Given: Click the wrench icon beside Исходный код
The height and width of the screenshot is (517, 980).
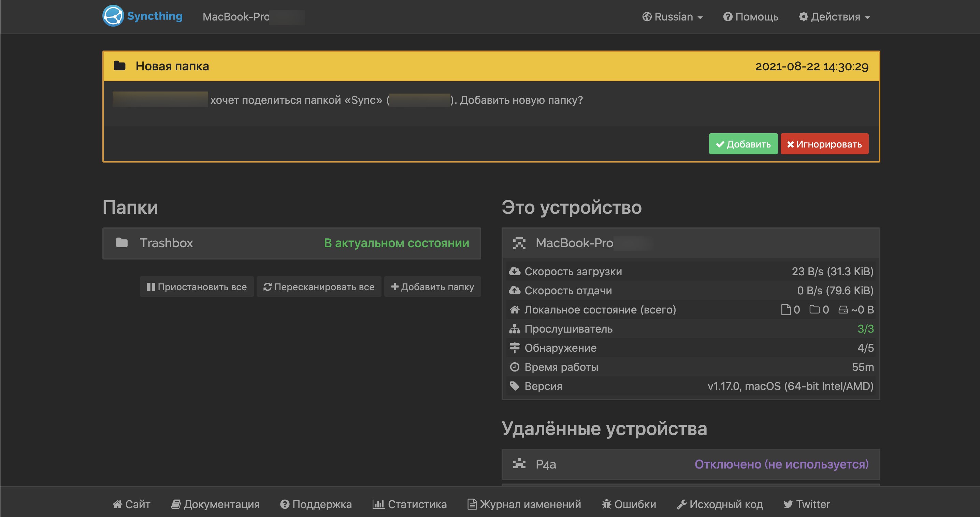Looking at the screenshot, I should 682,504.
